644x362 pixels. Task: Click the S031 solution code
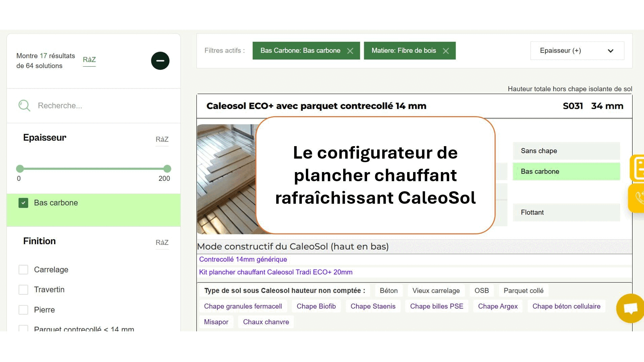(x=573, y=106)
